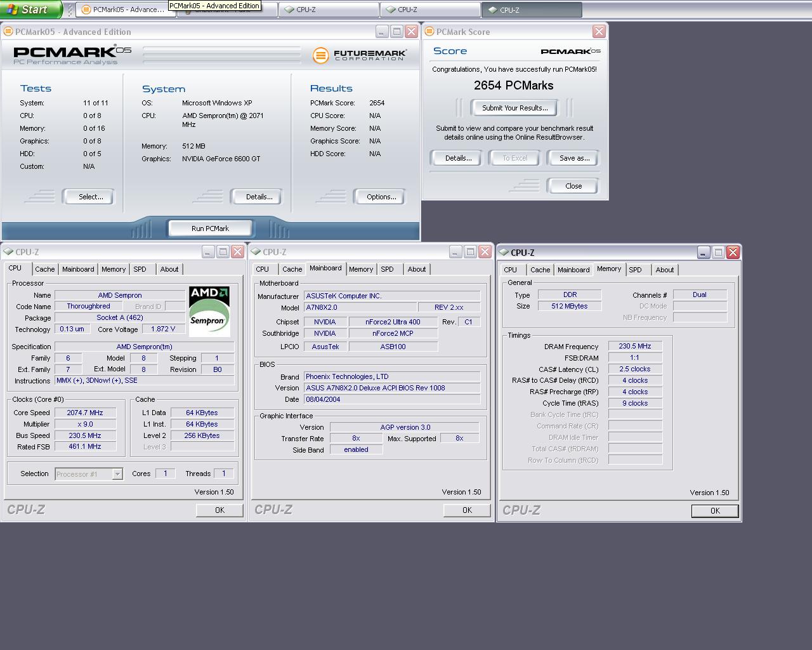This screenshot has width=812, height=650.
Task: Click the Futuremark Corporation logo
Action: [x=359, y=55]
